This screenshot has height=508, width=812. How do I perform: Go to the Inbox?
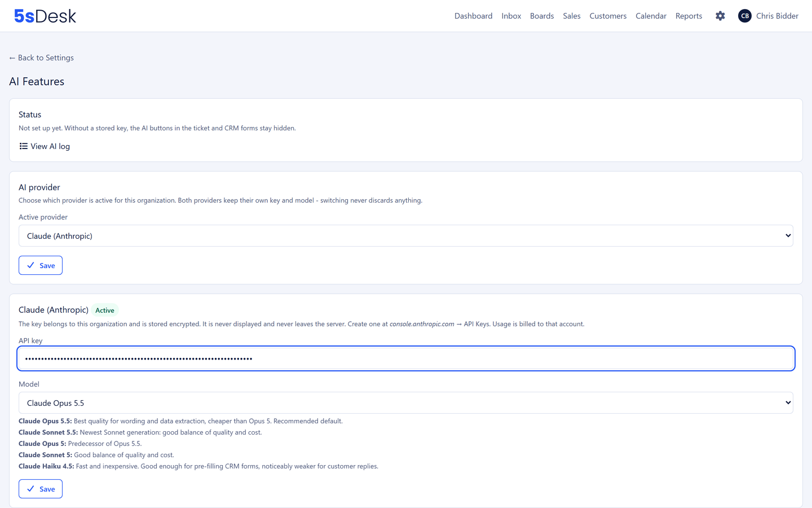(x=511, y=16)
